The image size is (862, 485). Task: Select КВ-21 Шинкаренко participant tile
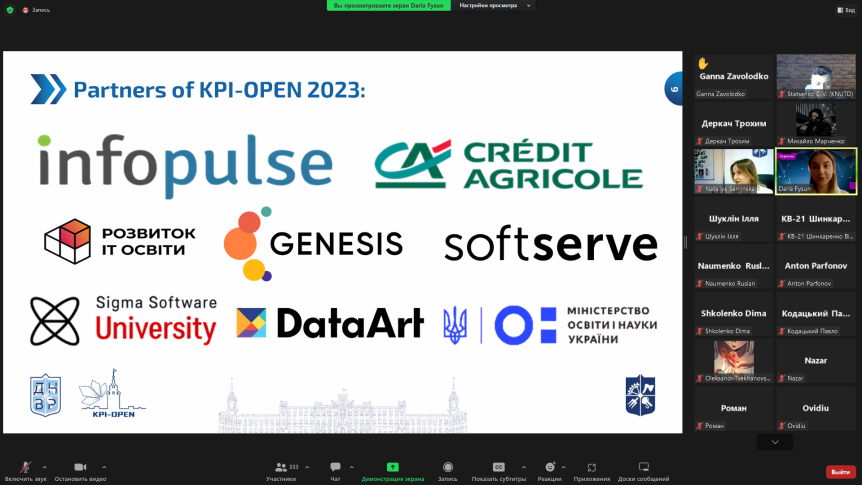point(816,219)
